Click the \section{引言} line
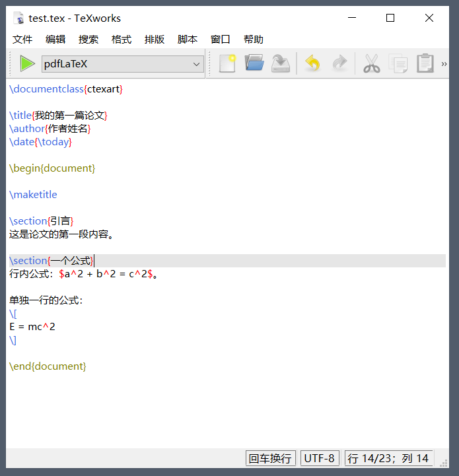Image resolution: width=459 pixels, height=476 pixels. tap(42, 221)
